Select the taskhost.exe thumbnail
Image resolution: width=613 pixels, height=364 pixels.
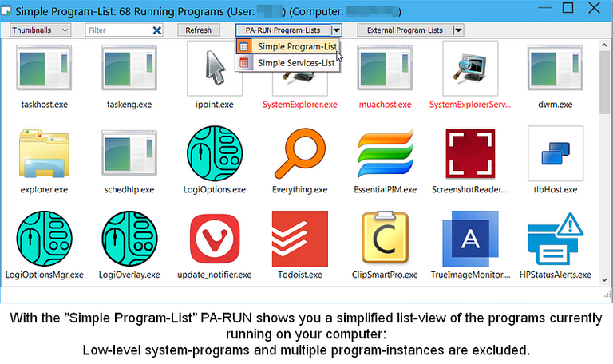tap(44, 68)
